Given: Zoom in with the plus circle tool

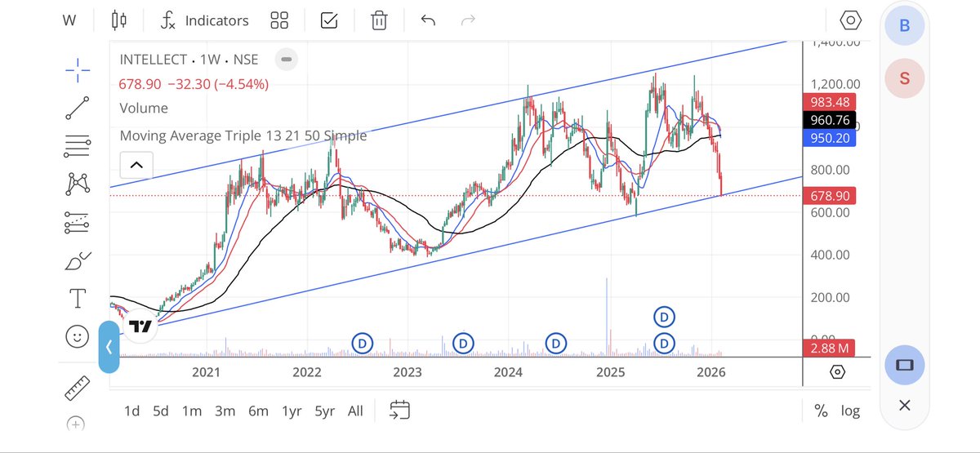Looking at the screenshot, I should (x=75, y=424).
